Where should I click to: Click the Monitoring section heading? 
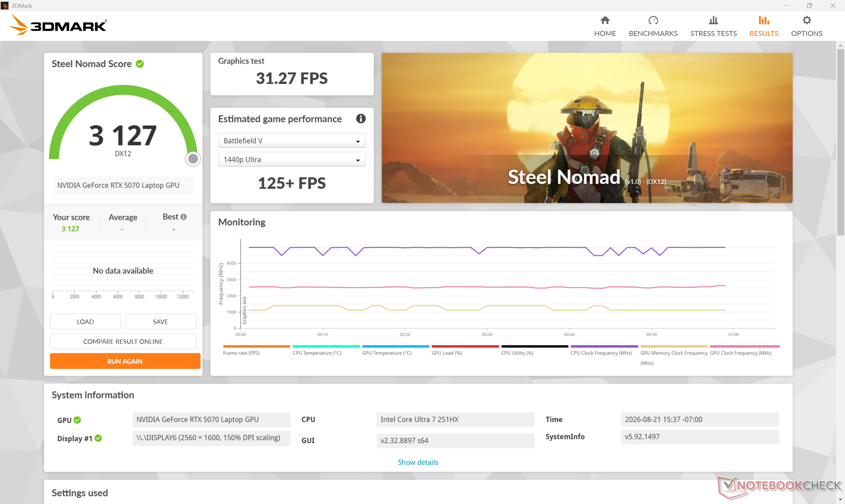click(242, 222)
